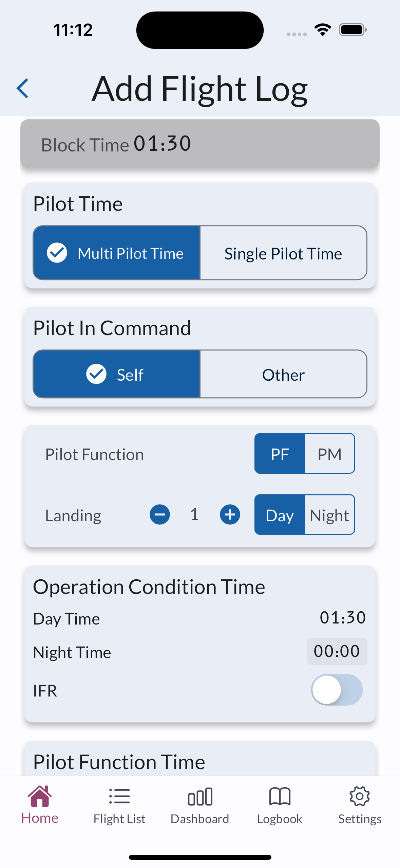Tap the Block Time field
Viewport: 400px width, 868px height.
[200, 144]
